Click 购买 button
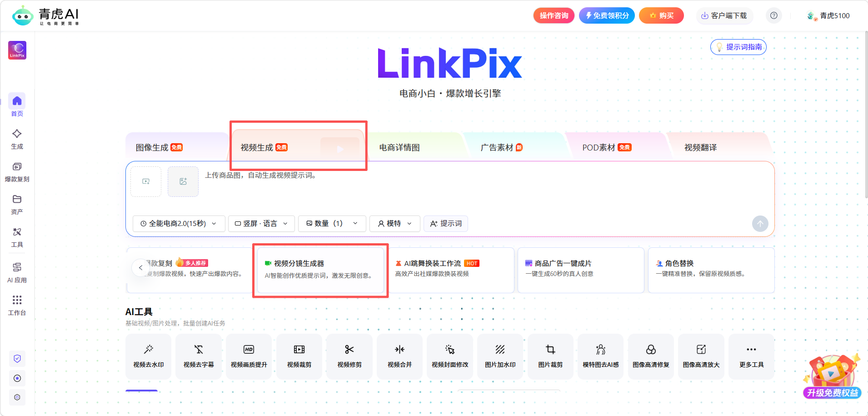Screen dimensions: 868x416 tap(661, 15)
